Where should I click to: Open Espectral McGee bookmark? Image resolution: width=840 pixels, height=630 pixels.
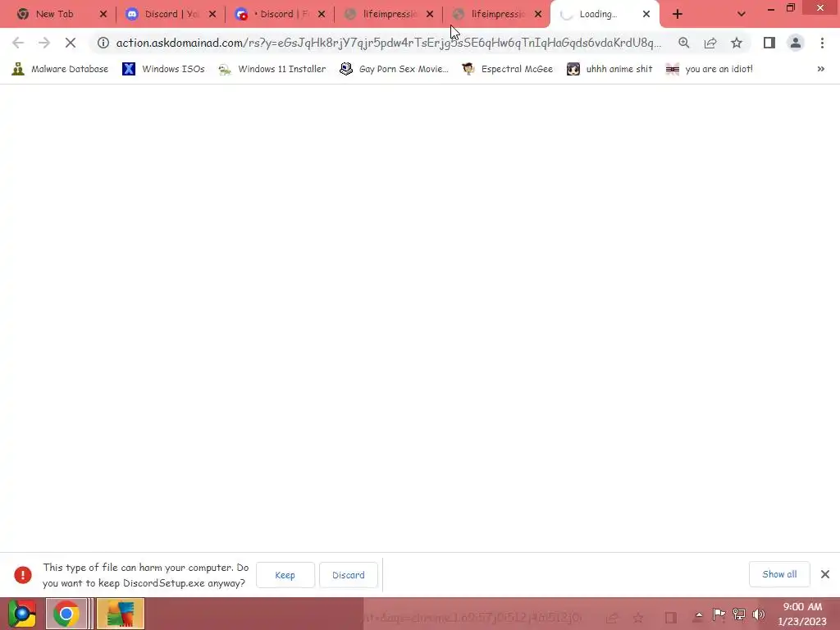coord(507,69)
